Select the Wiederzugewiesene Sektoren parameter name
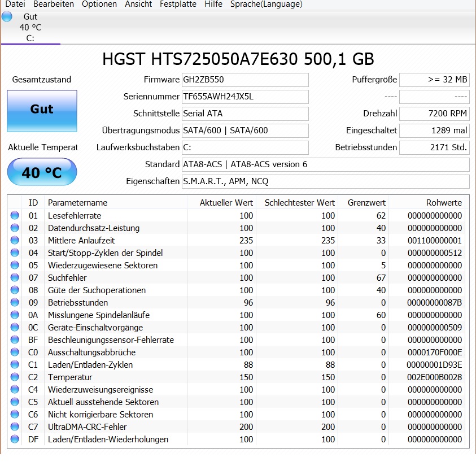Screen dimensions: 476x470 click(103, 266)
